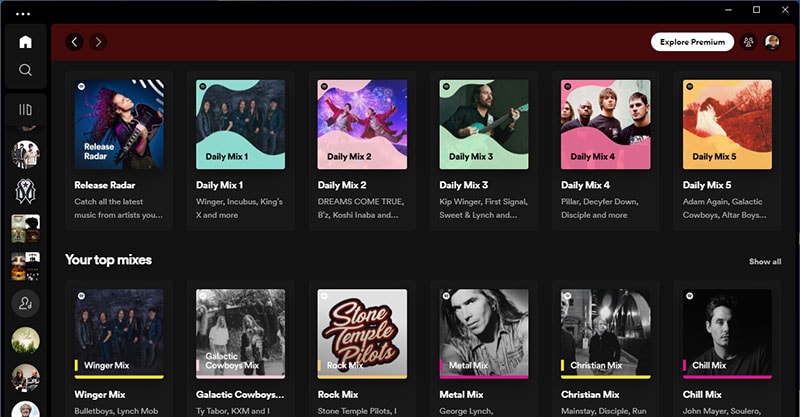Select Chill Mix title below cover
This screenshot has width=800, height=417.
[702, 395]
